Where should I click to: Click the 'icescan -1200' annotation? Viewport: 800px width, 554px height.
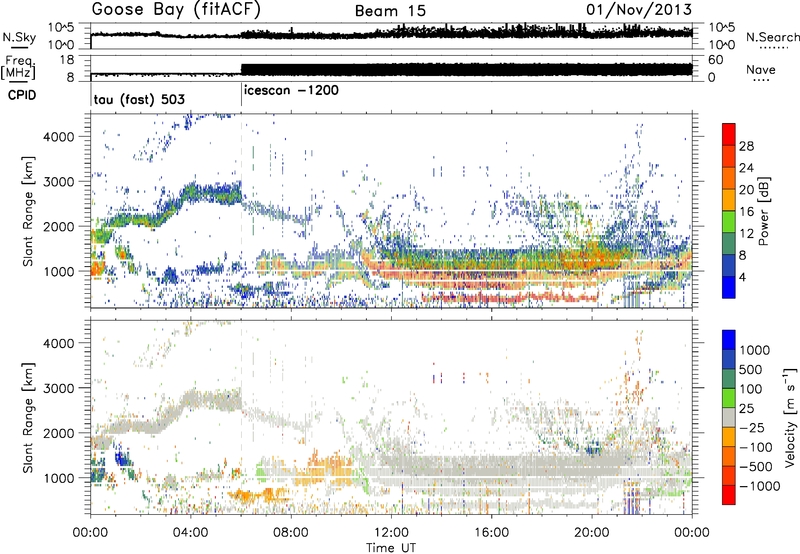point(291,91)
